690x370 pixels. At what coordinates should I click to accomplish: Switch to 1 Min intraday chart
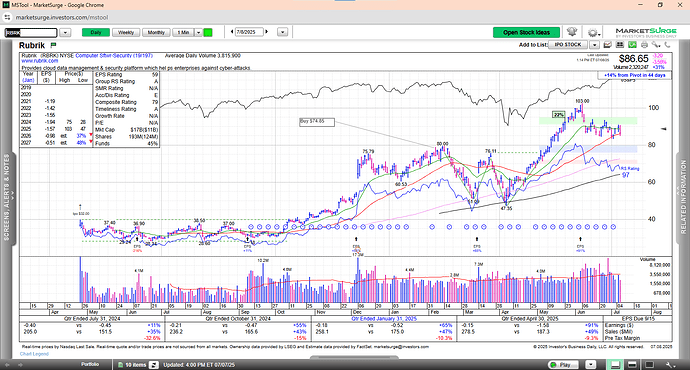pyautogui.click(x=184, y=33)
